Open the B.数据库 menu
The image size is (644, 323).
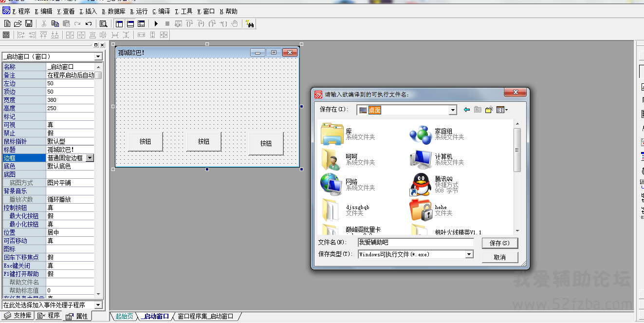[x=113, y=11]
